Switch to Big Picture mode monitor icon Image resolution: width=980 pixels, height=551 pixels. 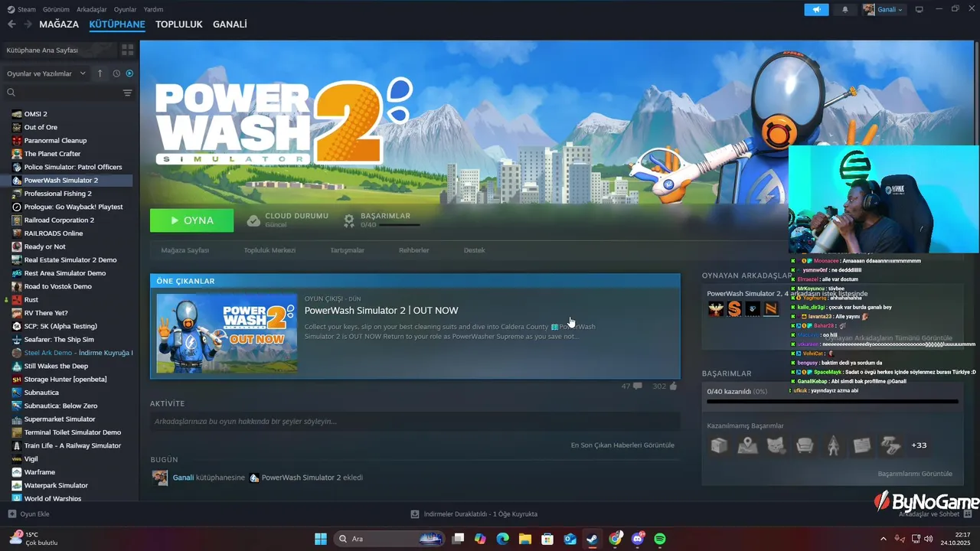[920, 9]
